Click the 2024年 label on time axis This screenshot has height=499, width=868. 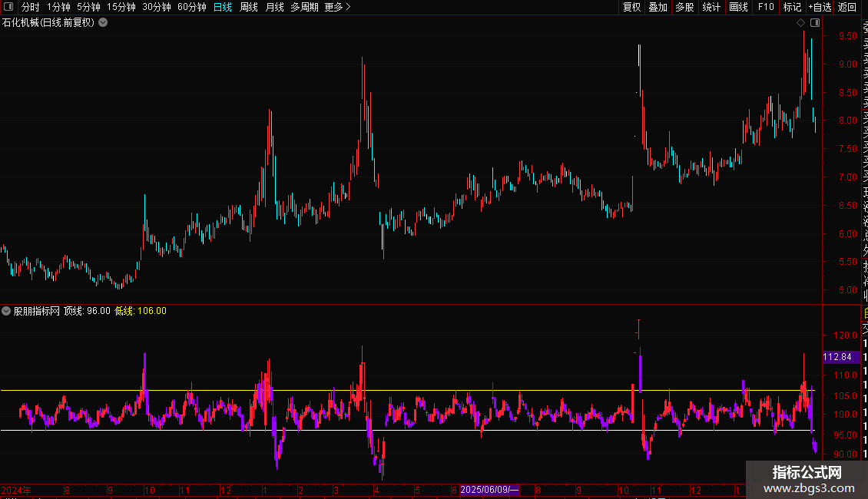[x=16, y=490]
